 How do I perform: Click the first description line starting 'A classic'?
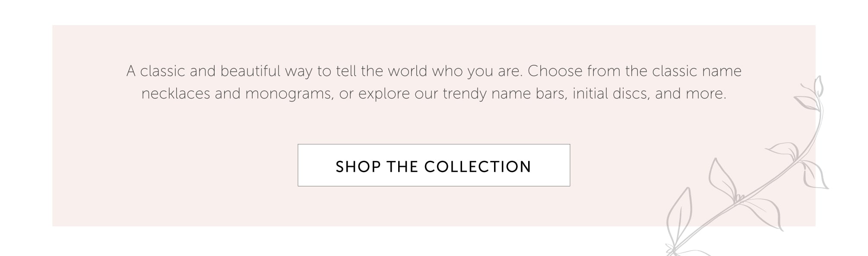[434, 71]
